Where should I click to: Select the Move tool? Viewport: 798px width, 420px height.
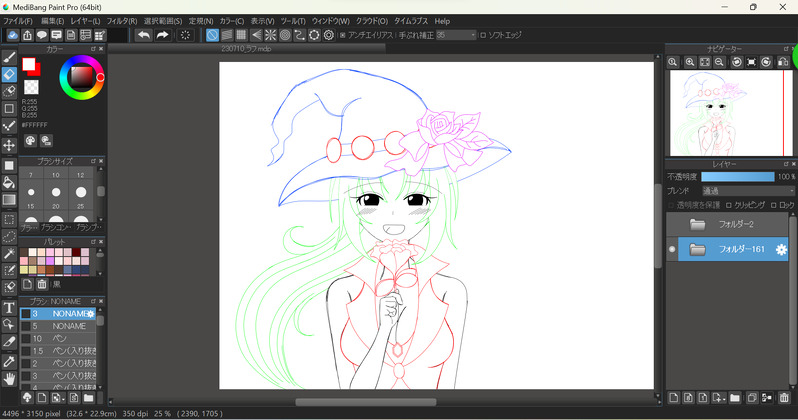click(9, 145)
